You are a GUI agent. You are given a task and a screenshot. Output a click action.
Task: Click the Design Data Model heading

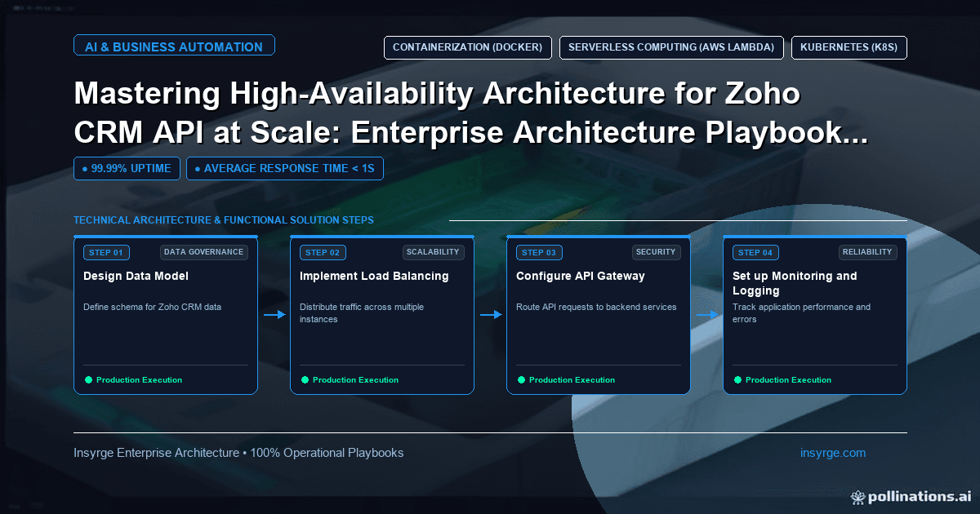pyautogui.click(x=136, y=276)
